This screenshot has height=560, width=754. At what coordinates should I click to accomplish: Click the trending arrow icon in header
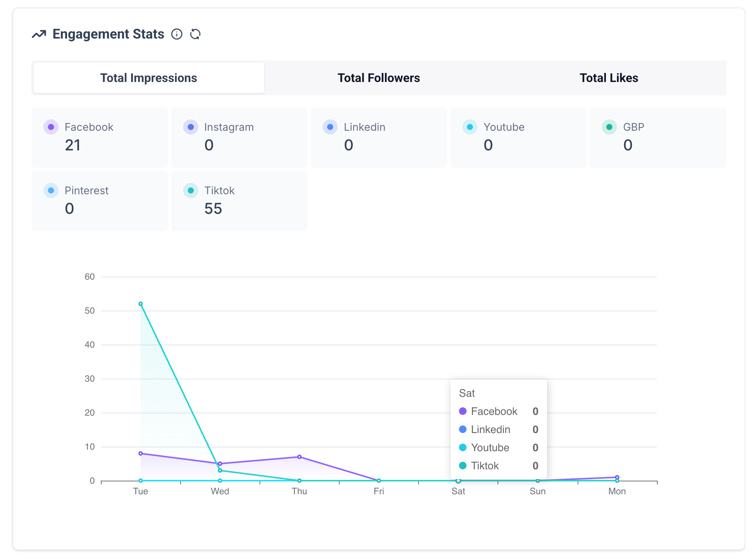click(x=39, y=34)
